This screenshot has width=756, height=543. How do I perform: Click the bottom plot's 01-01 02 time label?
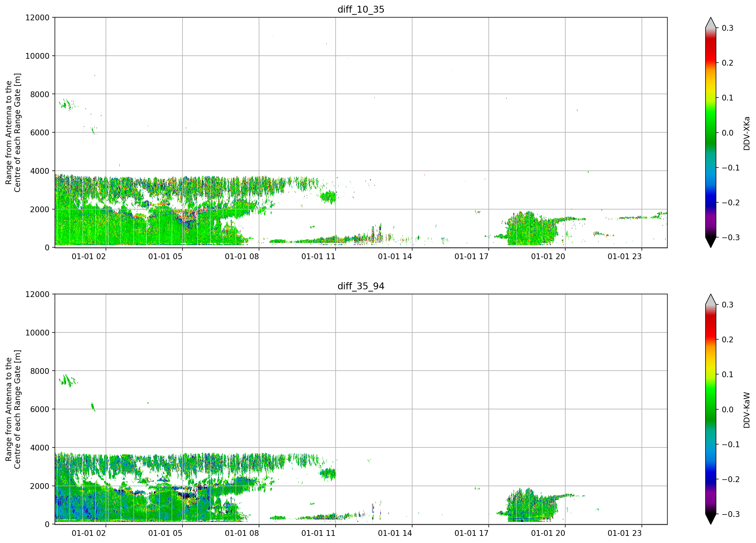[x=89, y=533]
